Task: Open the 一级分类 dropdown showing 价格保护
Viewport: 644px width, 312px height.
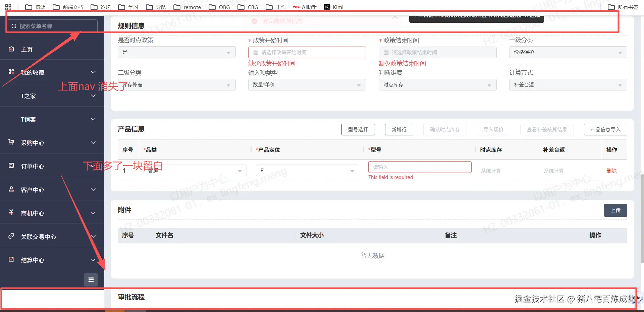Action: pos(568,52)
